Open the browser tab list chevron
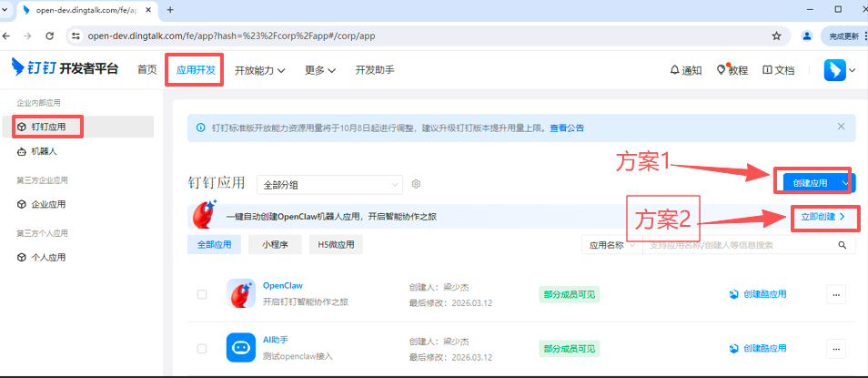Viewport: 868px width, 378px height. click(5, 9)
